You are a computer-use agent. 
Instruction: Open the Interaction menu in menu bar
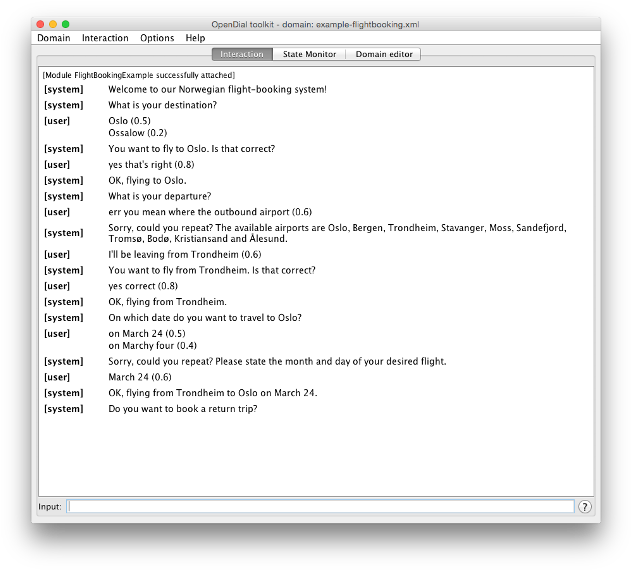click(x=105, y=38)
